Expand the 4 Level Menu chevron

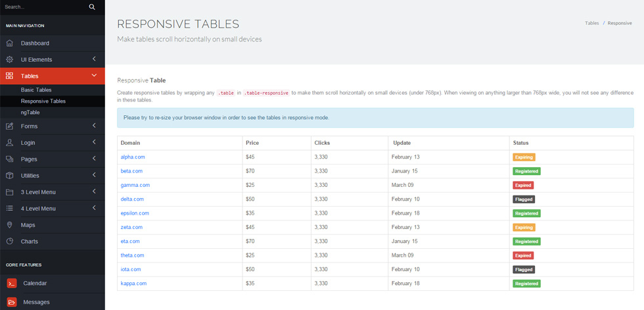94,208
